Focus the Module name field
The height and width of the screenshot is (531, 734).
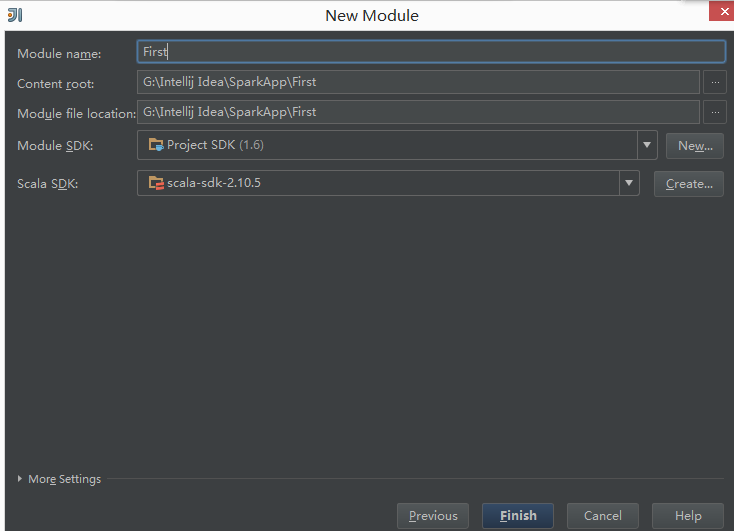coord(431,52)
